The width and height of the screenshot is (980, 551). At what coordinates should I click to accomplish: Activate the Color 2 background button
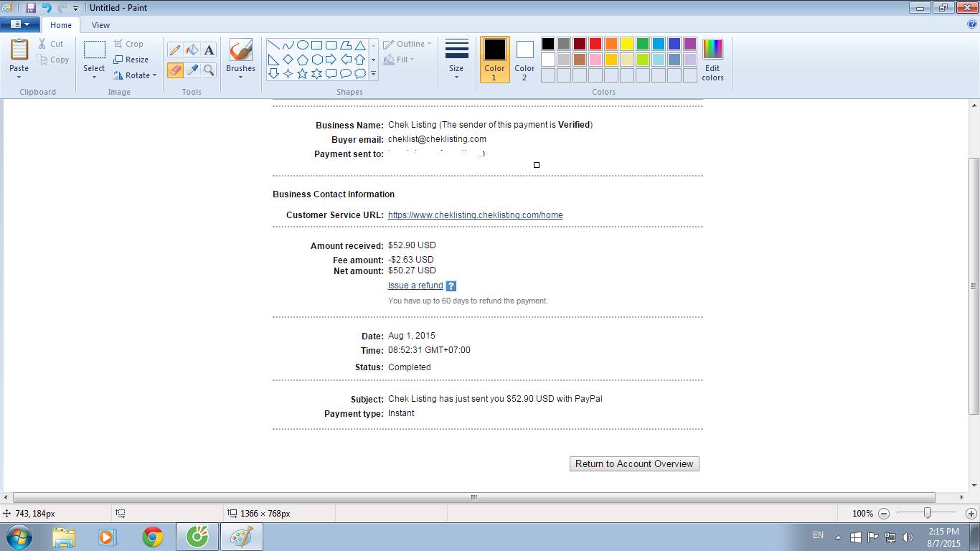[x=524, y=60]
